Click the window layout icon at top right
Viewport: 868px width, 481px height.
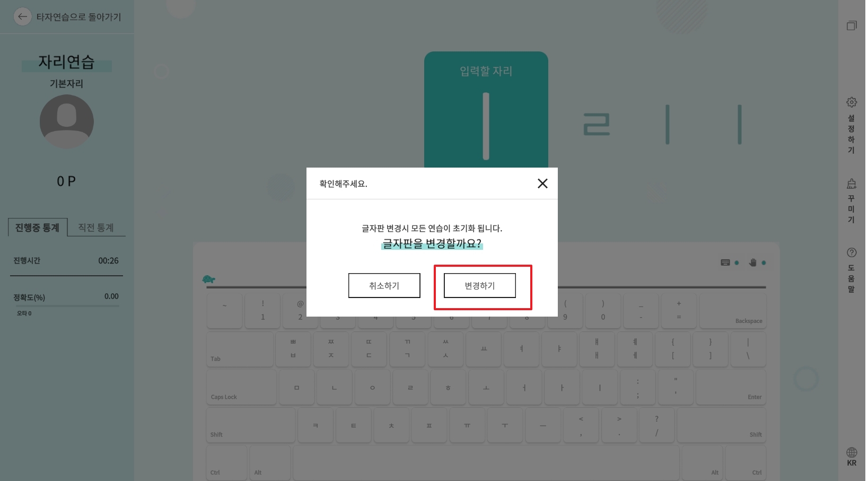pyautogui.click(x=852, y=25)
